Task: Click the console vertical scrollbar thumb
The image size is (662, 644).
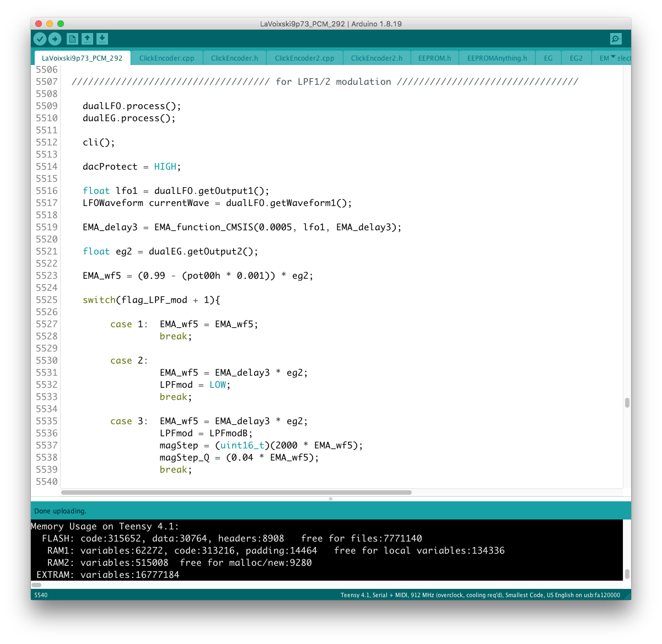Action: coord(627,573)
